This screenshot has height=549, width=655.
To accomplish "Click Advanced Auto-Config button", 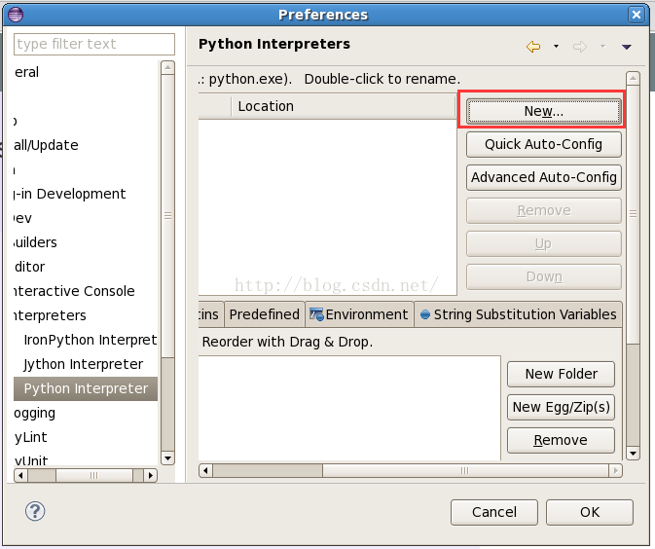I will 543,177.
